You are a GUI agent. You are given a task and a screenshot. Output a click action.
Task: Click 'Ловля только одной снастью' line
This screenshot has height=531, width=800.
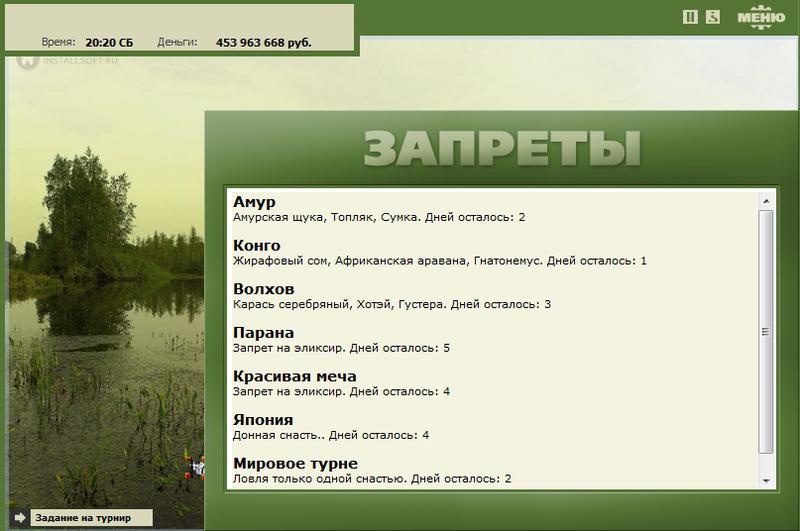(x=372, y=479)
